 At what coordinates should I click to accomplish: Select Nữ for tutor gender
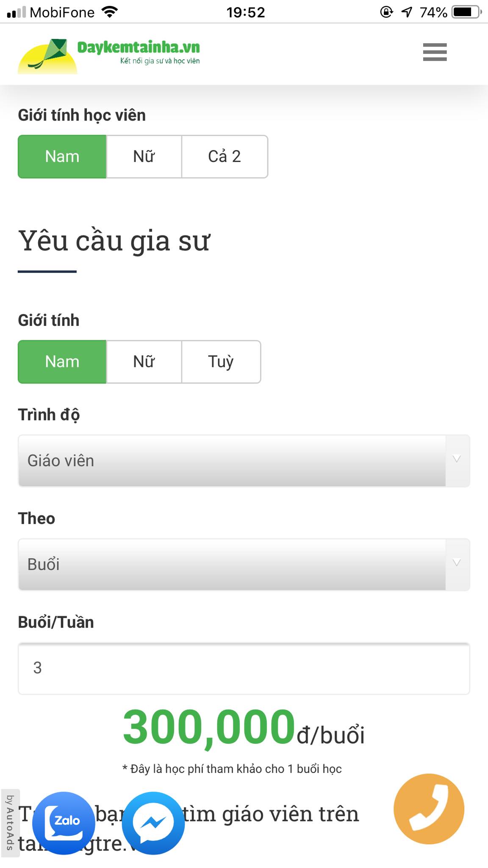pyautogui.click(x=144, y=362)
